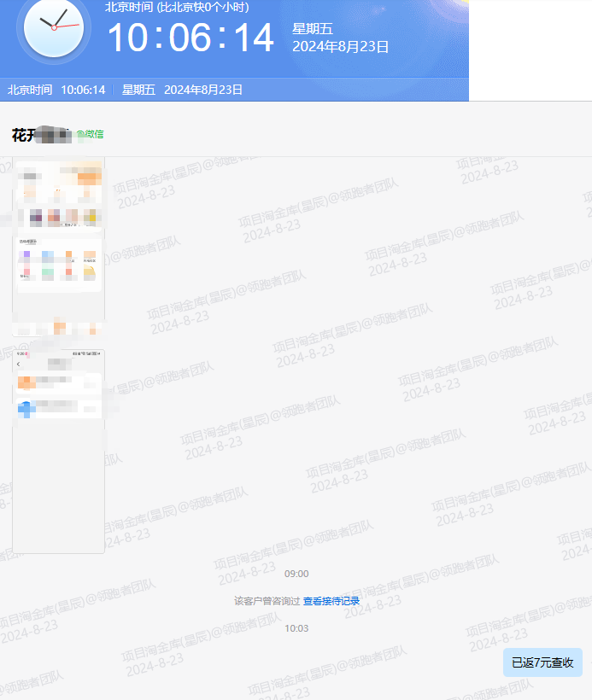The image size is (592, 700).
Task: Click the customer name starting with 花
Action: (x=21, y=135)
